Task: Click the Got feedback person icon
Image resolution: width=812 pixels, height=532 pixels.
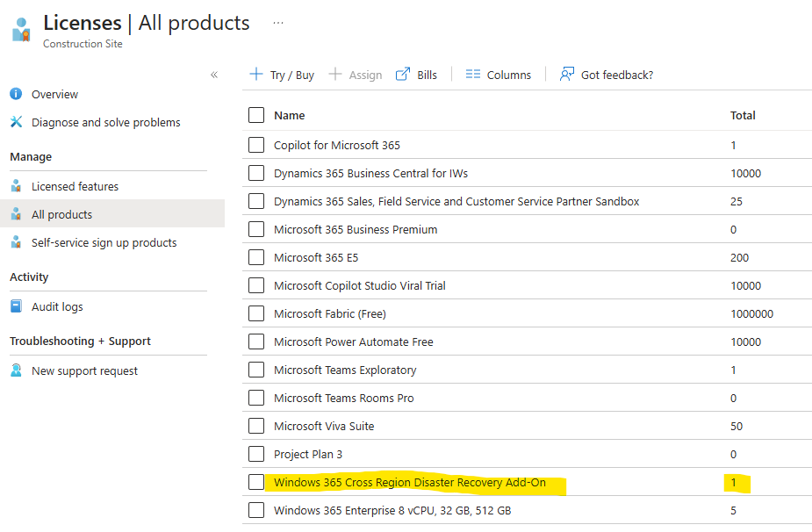Action: tap(566, 74)
